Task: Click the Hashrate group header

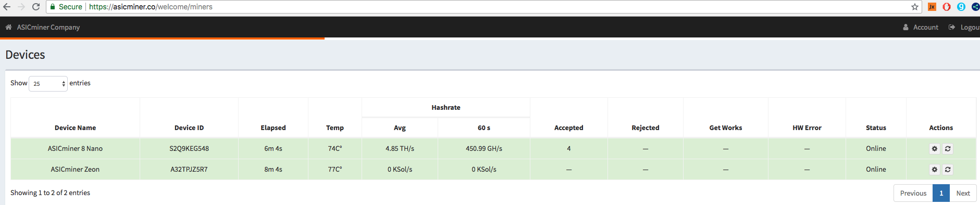Action: coord(446,108)
